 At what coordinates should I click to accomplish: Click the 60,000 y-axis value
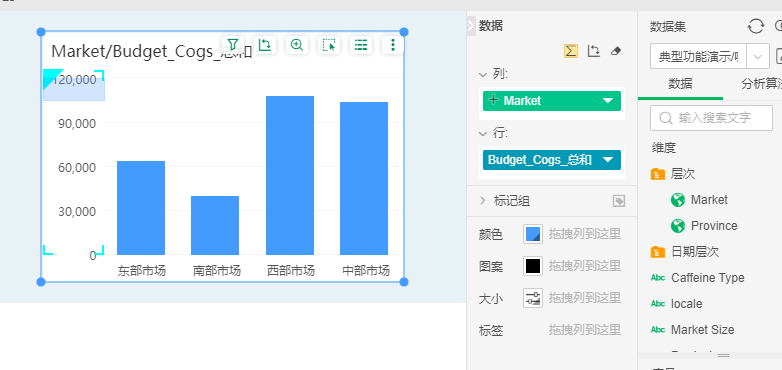pyautogui.click(x=77, y=167)
